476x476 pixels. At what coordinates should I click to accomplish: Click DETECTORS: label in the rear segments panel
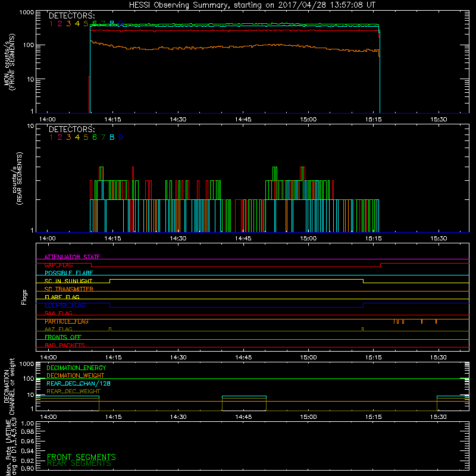(x=72, y=129)
